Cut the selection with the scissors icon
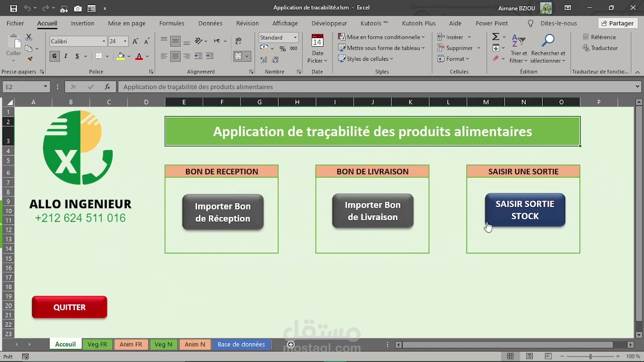This screenshot has height=362, width=644. pos(29,38)
